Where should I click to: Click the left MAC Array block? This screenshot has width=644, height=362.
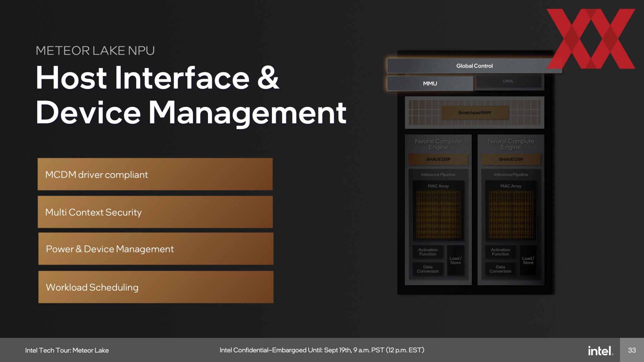(x=438, y=211)
